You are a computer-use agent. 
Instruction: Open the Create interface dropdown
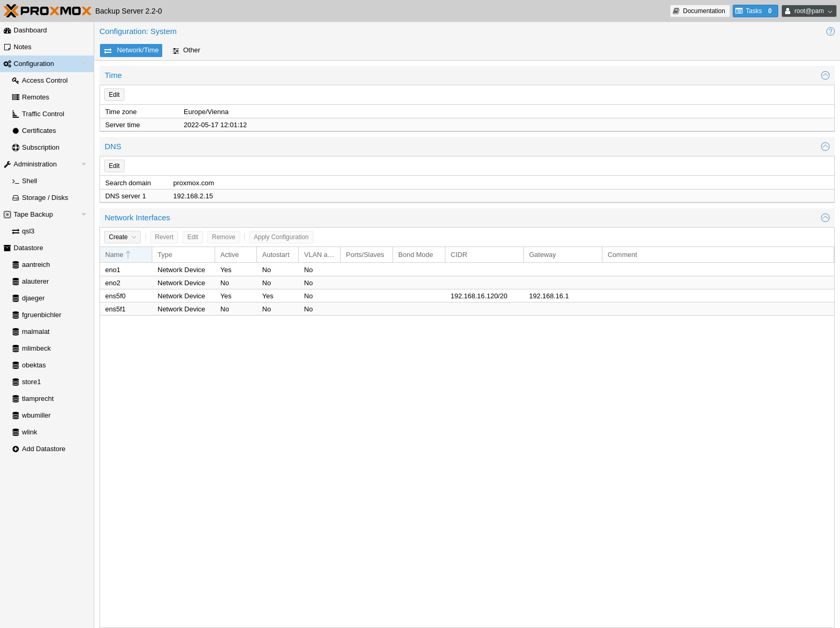point(122,237)
